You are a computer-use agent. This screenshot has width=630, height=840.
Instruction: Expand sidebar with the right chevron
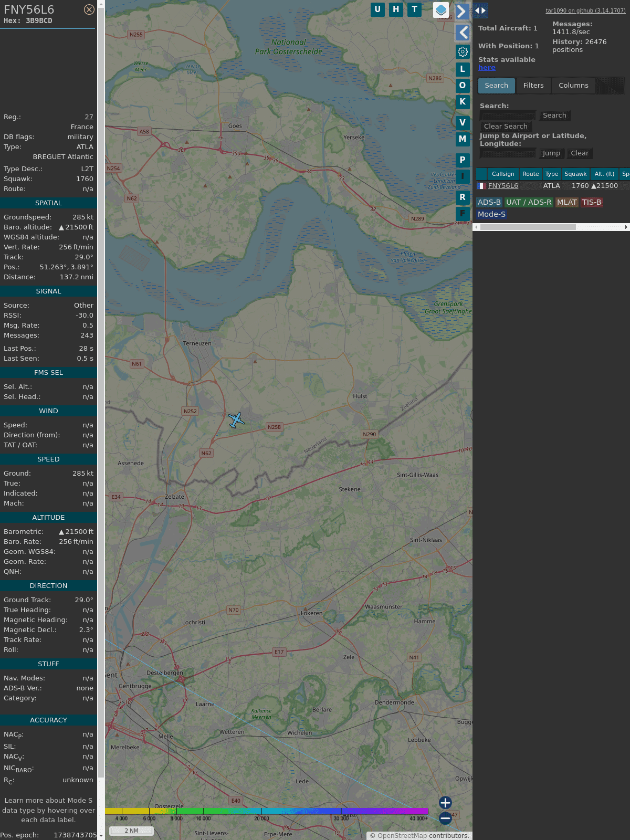click(x=461, y=11)
